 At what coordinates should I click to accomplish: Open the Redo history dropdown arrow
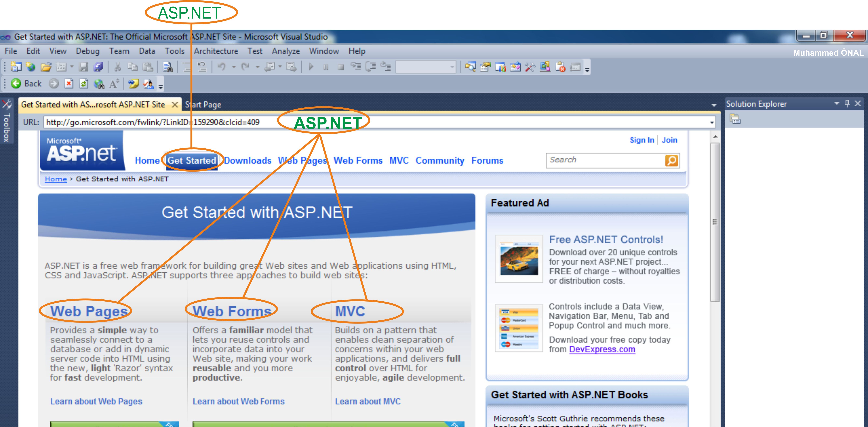[x=257, y=67]
